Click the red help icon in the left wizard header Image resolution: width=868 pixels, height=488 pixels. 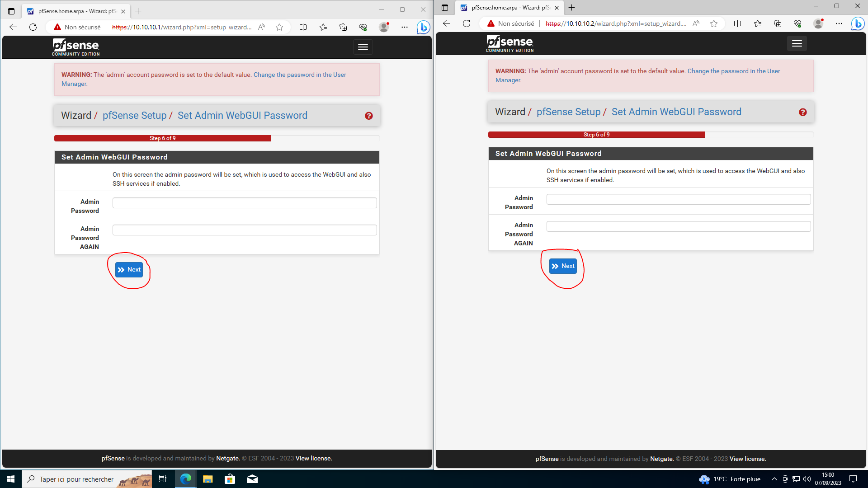click(369, 116)
